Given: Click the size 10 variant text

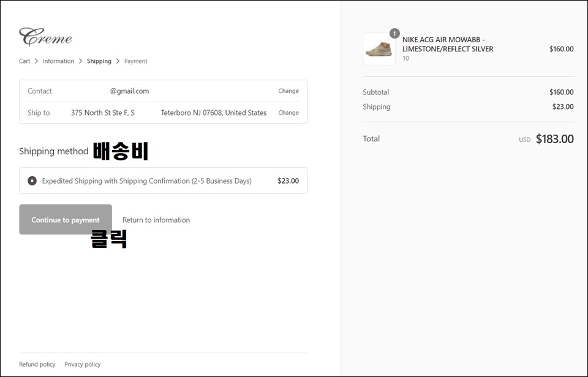Looking at the screenshot, I should [405, 58].
